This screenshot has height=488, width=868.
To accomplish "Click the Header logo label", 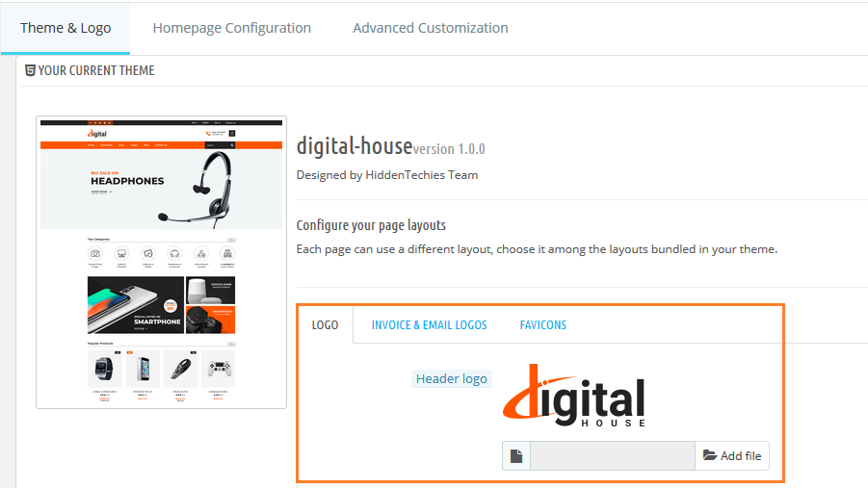I will [x=451, y=379].
